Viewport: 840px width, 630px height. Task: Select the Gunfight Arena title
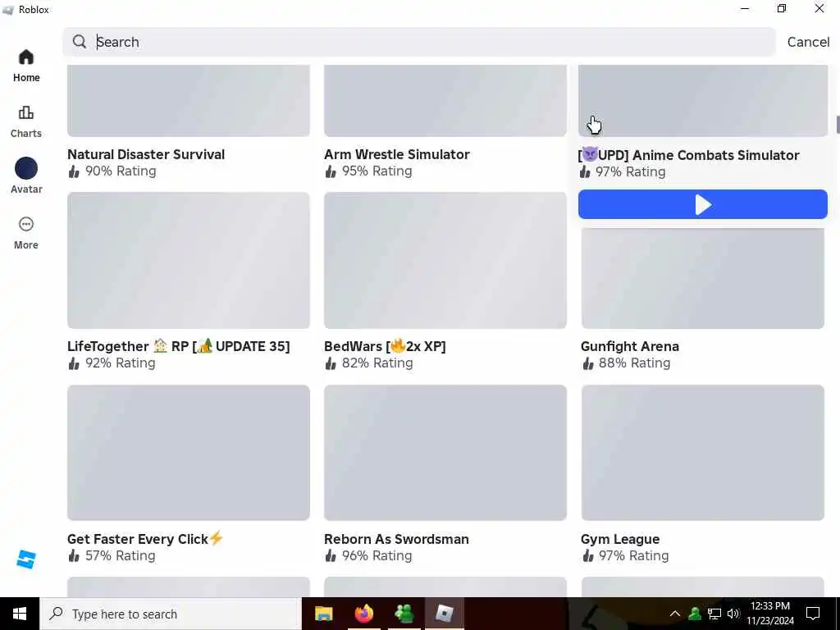pos(630,346)
